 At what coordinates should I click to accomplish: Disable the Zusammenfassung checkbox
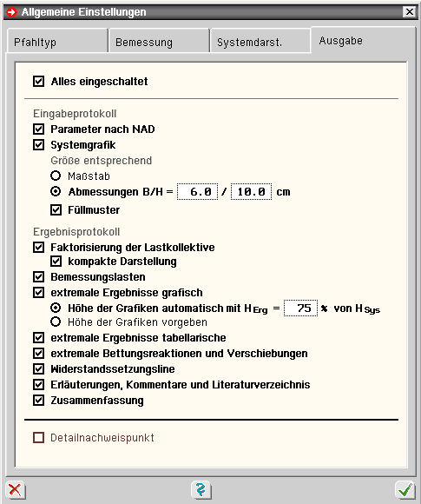pyautogui.click(x=38, y=401)
